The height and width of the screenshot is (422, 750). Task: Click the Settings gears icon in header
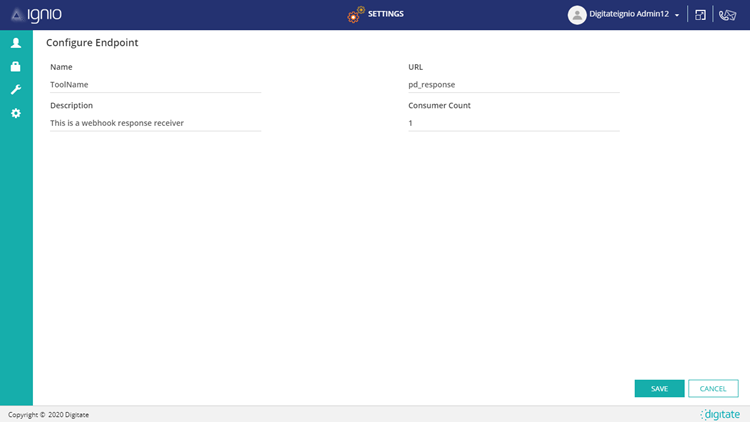pos(355,15)
